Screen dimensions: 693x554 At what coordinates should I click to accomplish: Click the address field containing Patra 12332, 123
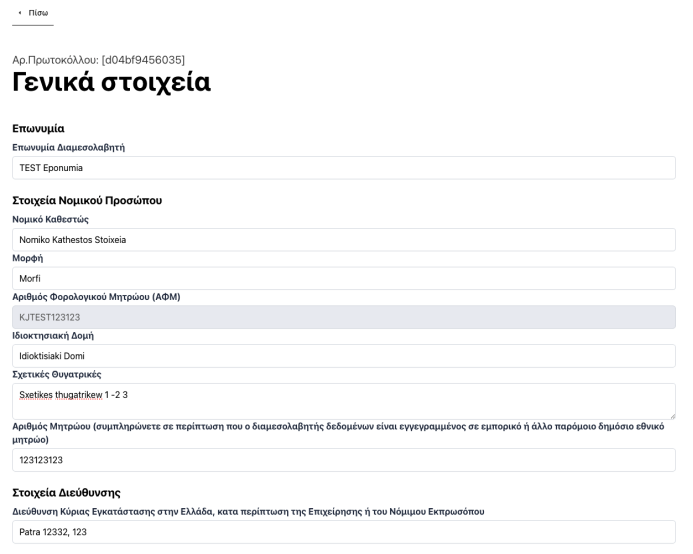343,531
